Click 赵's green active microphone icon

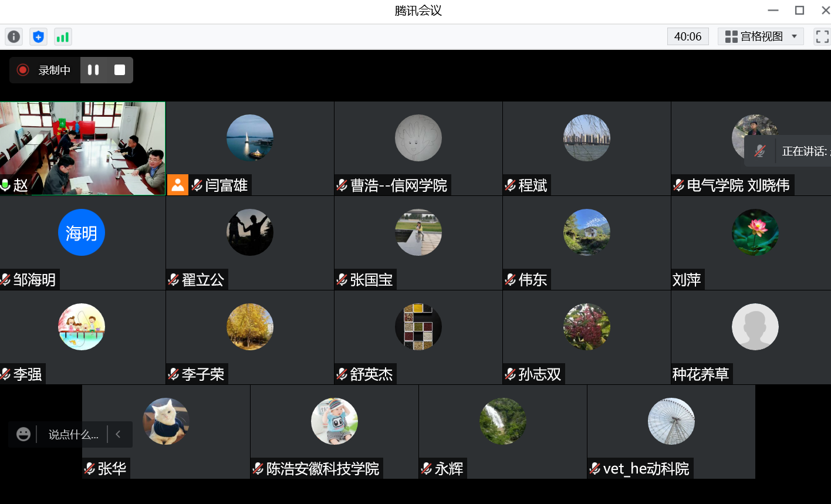click(x=6, y=185)
